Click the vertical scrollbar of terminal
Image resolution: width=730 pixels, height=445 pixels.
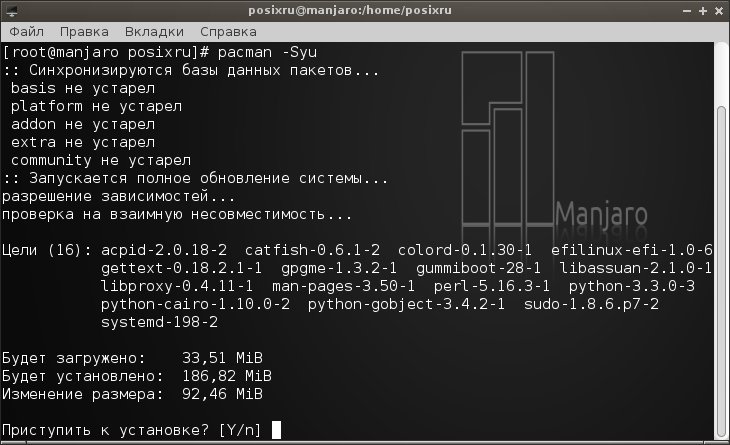tap(721, 272)
